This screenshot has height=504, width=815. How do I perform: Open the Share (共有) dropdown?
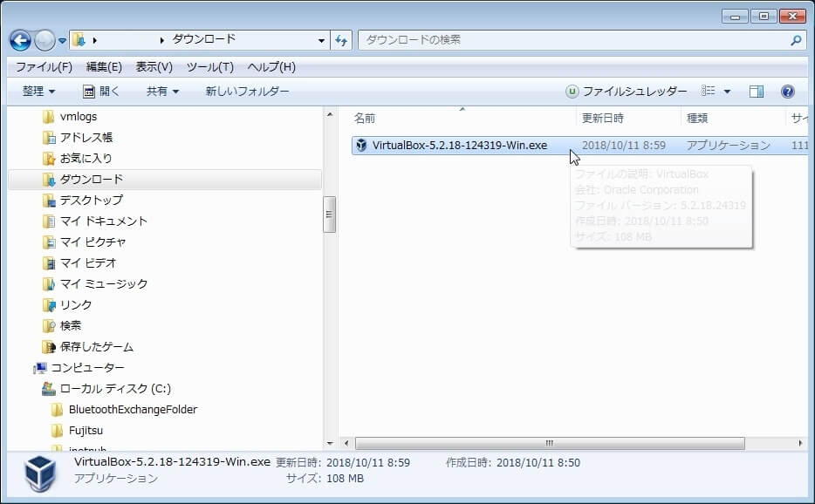point(162,92)
